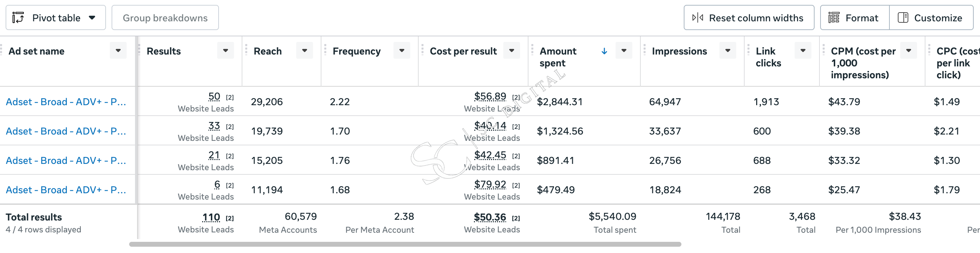Click the Group breakdowns button
The image size is (980, 253).
pyautogui.click(x=165, y=17)
